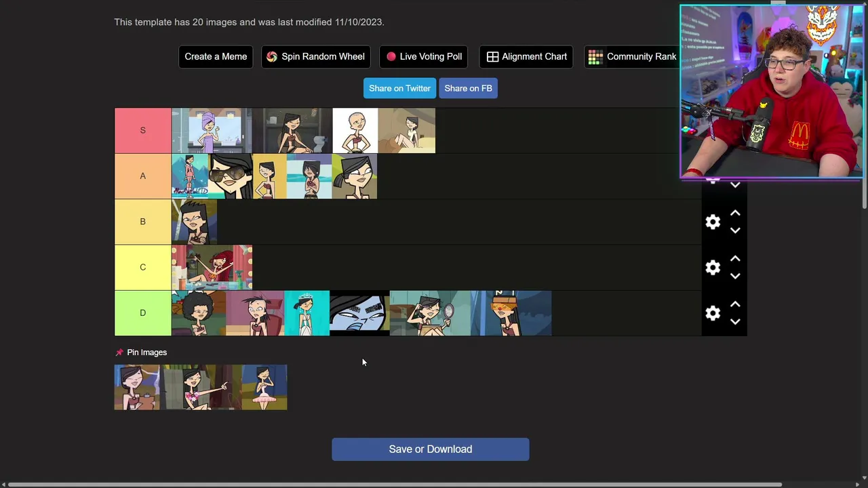The height and width of the screenshot is (488, 868).
Task: Select the green D tier label
Action: click(x=142, y=312)
